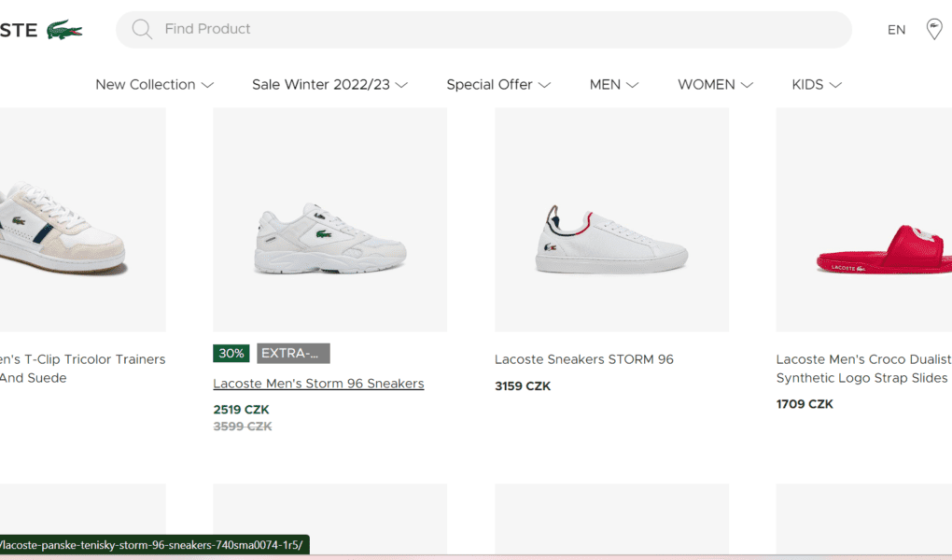Image resolution: width=952 pixels, height=560 pixels.
Task: Click the EN language selector
Action: tap(896, 30)
